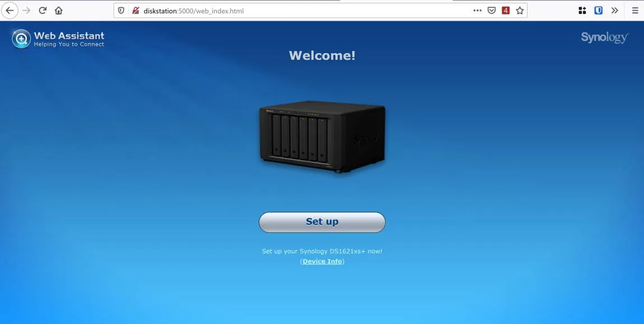Click the Synology logo
The width and height of the screenshot is (644, 324).
[604, 37]
